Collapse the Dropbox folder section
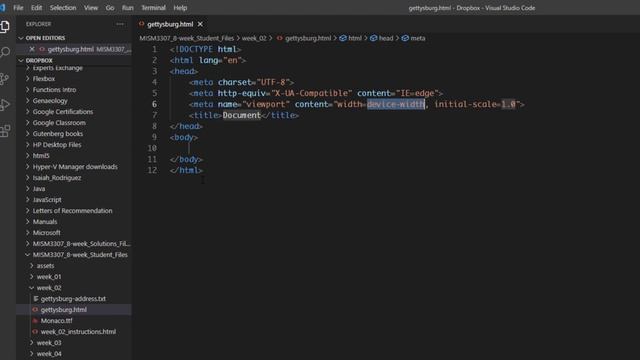 pos(39,60)
